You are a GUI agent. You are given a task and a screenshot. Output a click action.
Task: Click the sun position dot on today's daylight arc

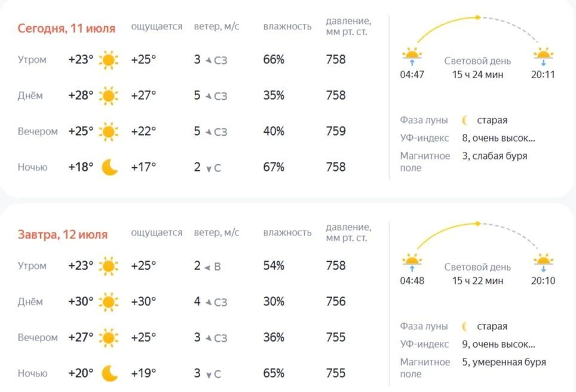(x=477, y=17)
